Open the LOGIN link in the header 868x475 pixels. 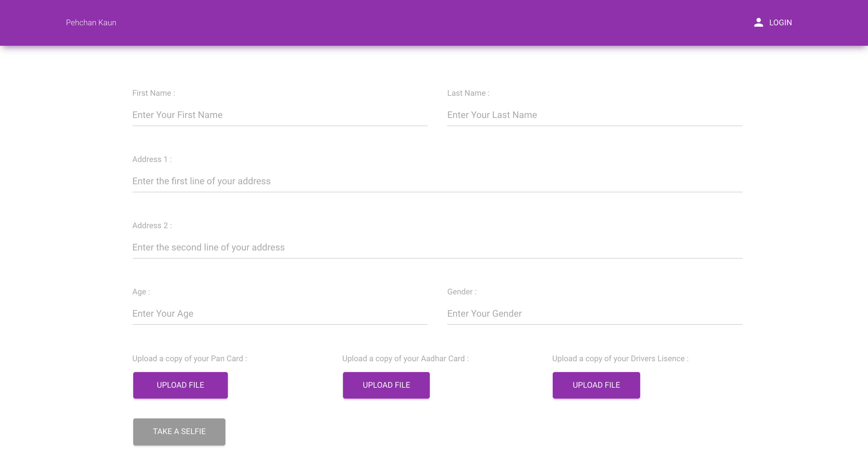[x=780, y=23]
